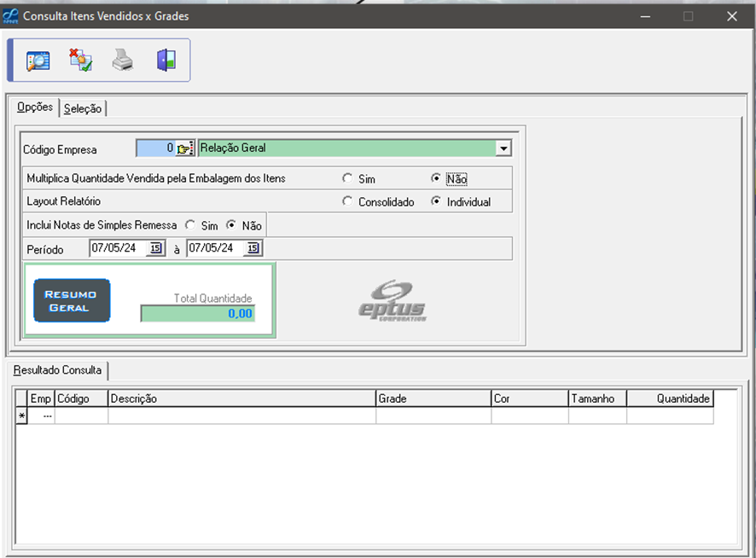This screenshot has width=756, height=558.
Task: Open the Opções tab
Action: (x=35, y=108)
